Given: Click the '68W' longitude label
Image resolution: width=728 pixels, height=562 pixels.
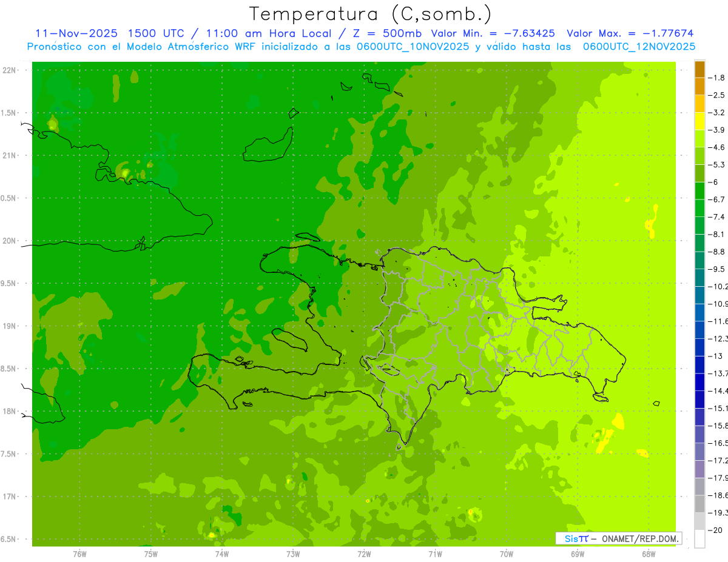Looking at the screenshot, I should 649,554.
